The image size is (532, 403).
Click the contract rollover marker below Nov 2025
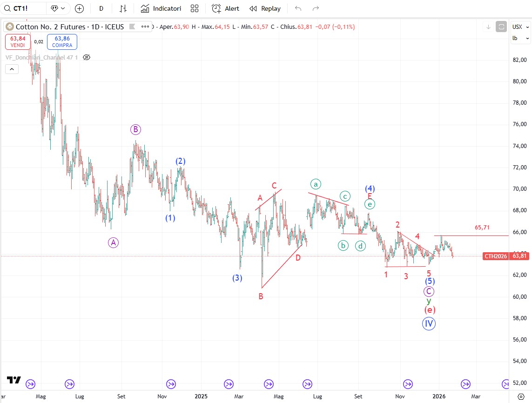pos(408,384)
